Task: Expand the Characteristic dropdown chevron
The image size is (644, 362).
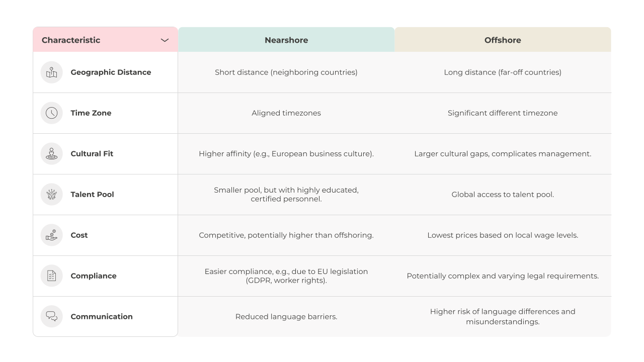Action: click(x=165, y=40)
